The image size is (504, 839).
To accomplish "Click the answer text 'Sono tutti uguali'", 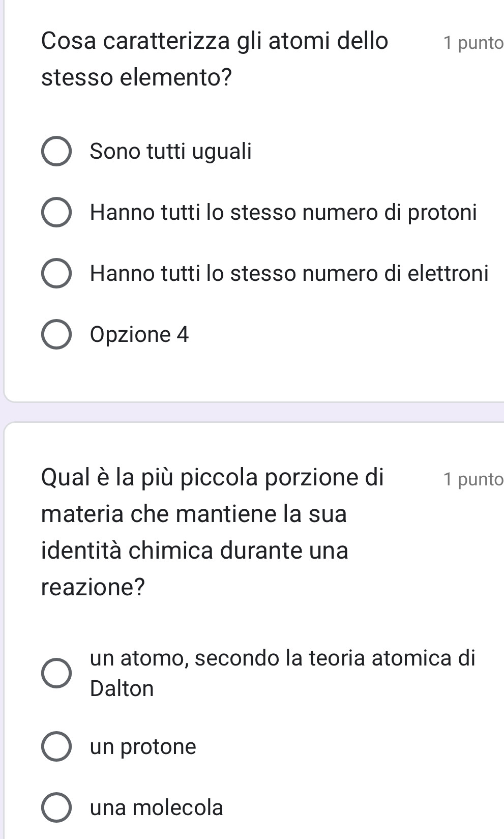I will tap(170, 152).
